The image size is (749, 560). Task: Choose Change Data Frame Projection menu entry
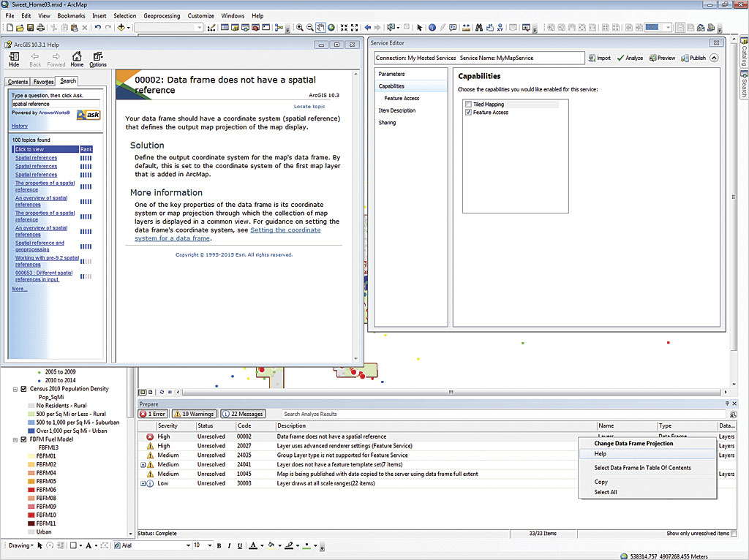pos(633,444)
